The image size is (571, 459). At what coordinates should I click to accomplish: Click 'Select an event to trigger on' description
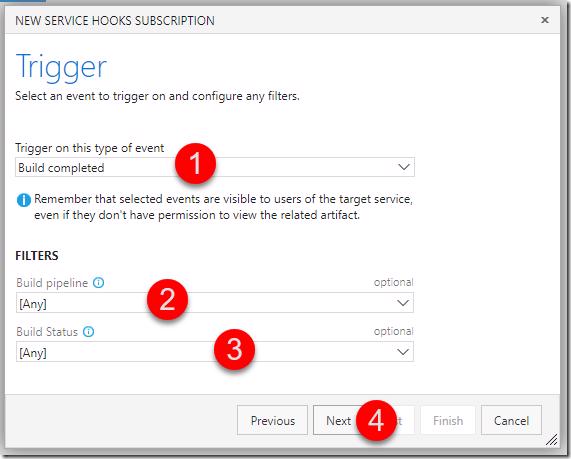(157, 96)
